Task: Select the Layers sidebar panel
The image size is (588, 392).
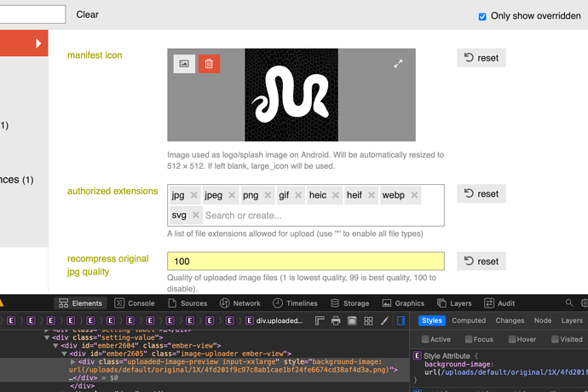Action: [x=572, y=320]
